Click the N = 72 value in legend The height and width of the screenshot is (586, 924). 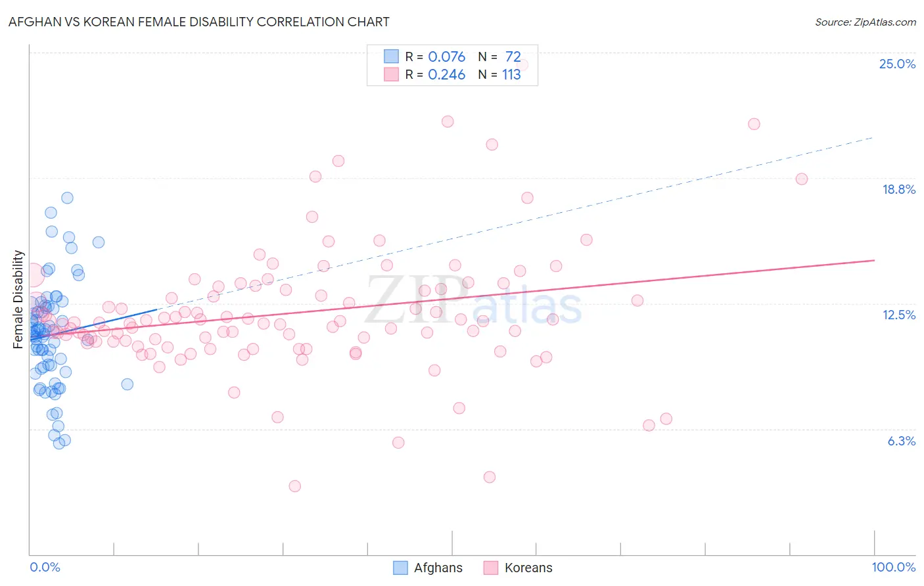[499, 56]
